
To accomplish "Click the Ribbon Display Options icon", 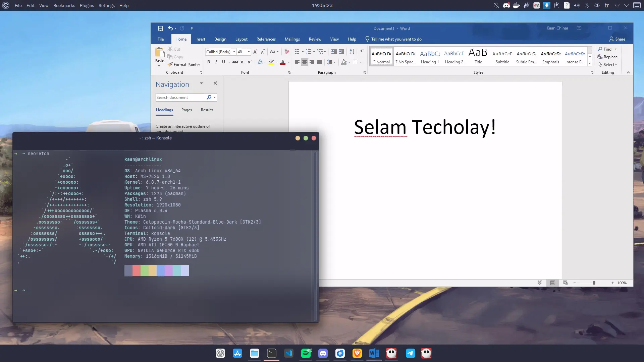I will (579, 28).
